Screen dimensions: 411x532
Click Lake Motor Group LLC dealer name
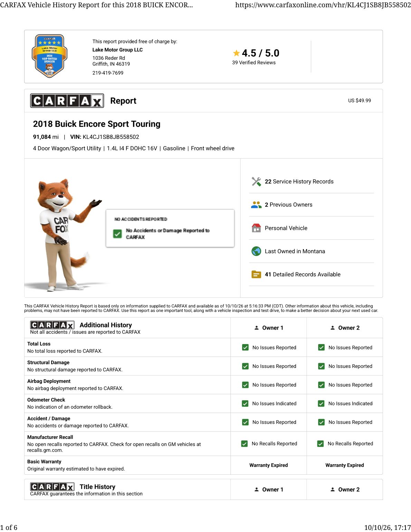tap(117, 50)
